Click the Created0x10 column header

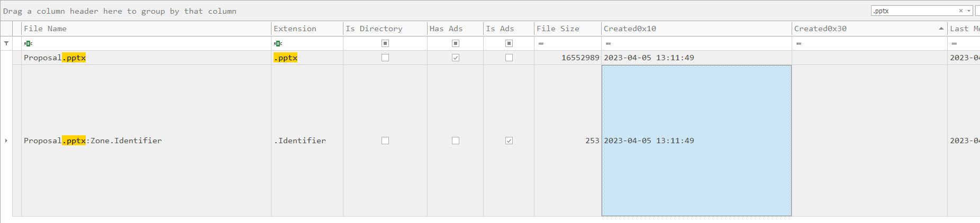click(630, 29)
